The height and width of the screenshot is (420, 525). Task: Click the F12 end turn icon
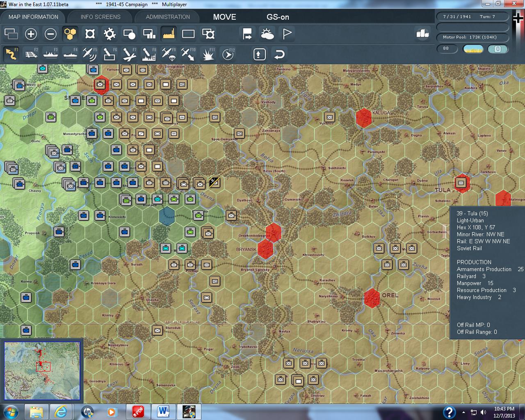tap(228, 54)
